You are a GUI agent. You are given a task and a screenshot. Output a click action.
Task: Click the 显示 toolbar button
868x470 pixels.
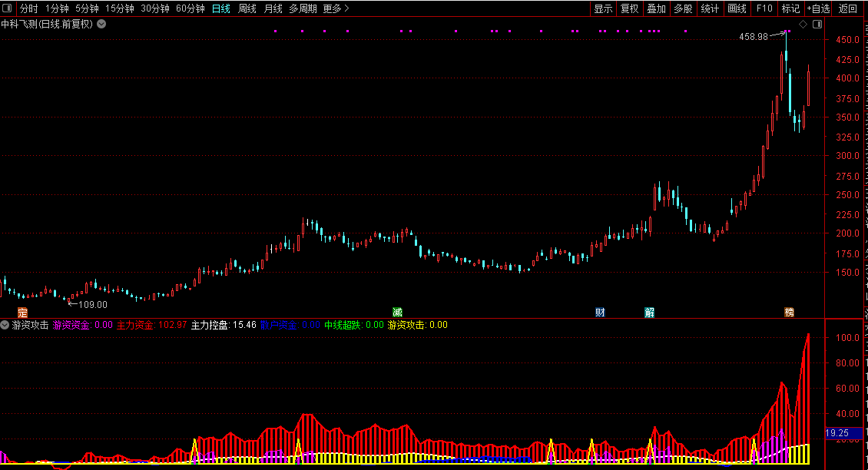(603, 8)
